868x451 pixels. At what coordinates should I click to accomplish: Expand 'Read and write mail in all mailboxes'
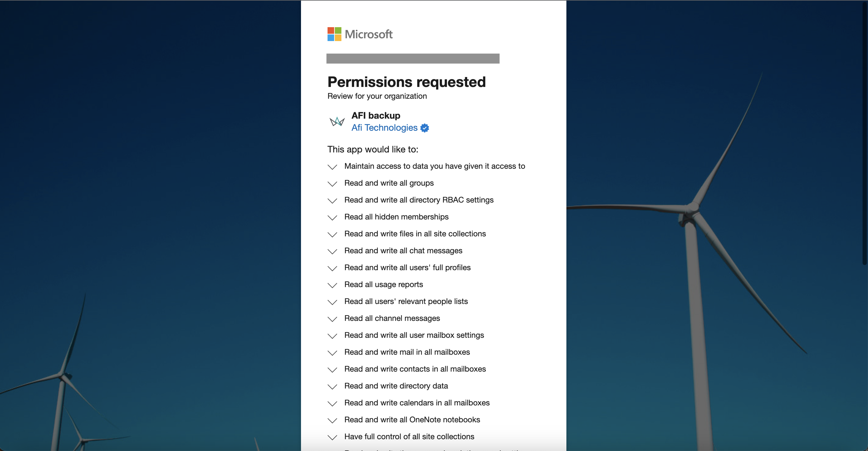click(332, 353)
